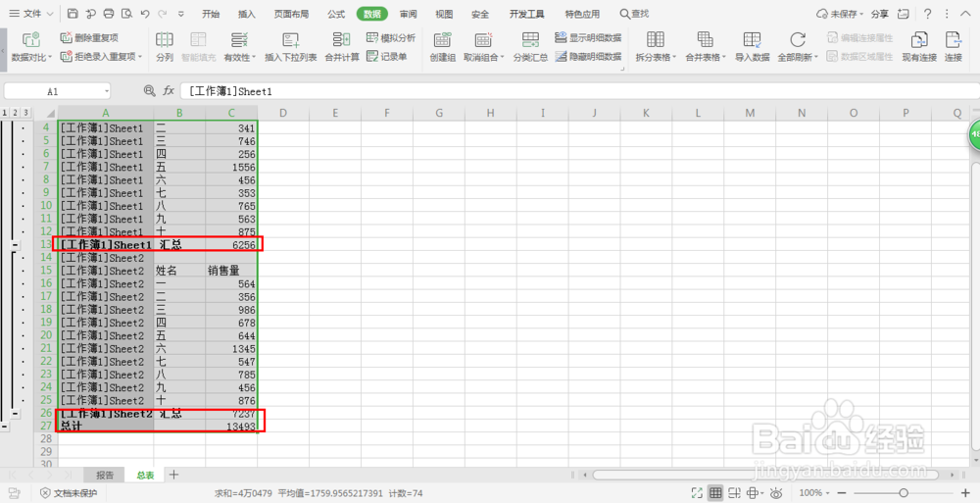This screenshot has height=503, width=980.
Task: Click the Redo arrow icon
Action: [x=163, y=13]
